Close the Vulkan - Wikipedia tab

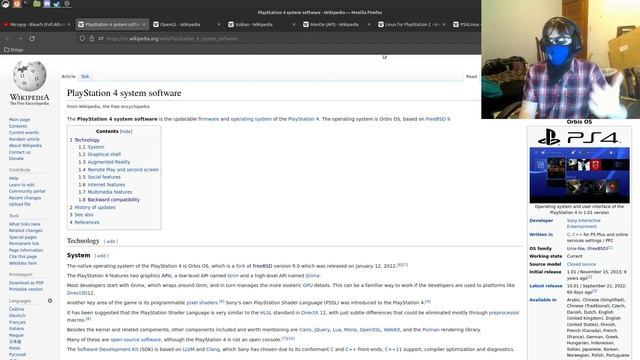(x=294, y=24)
